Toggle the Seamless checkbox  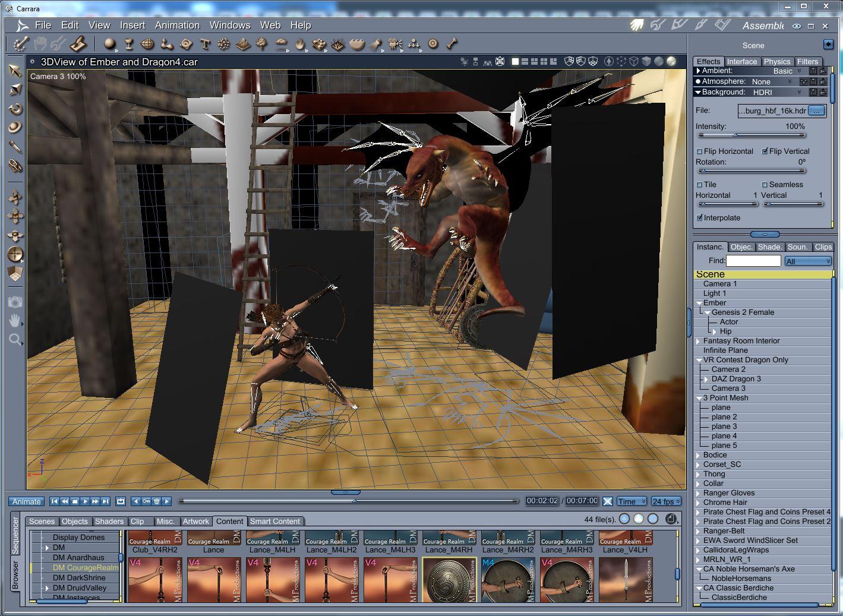765,185
